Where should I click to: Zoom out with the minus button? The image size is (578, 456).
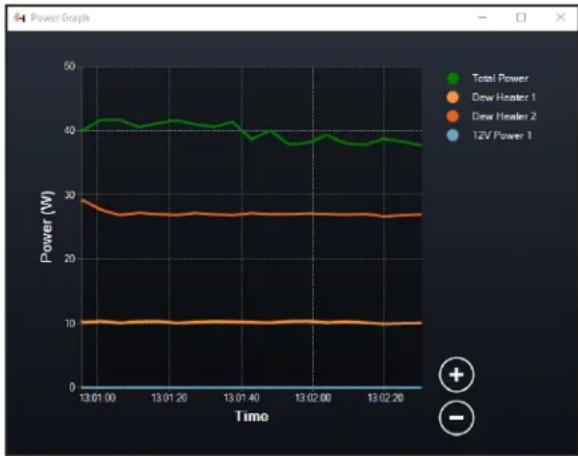pos(456,418)
